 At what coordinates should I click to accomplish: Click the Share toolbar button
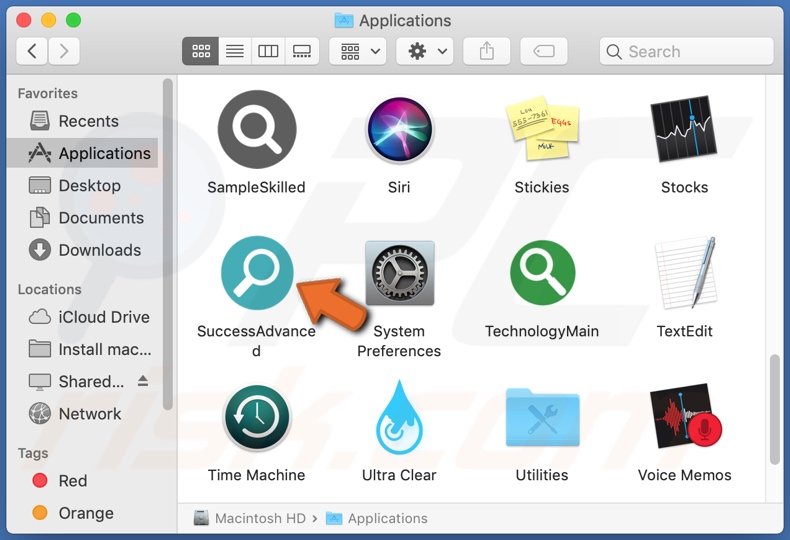click(x=487, y=51)
